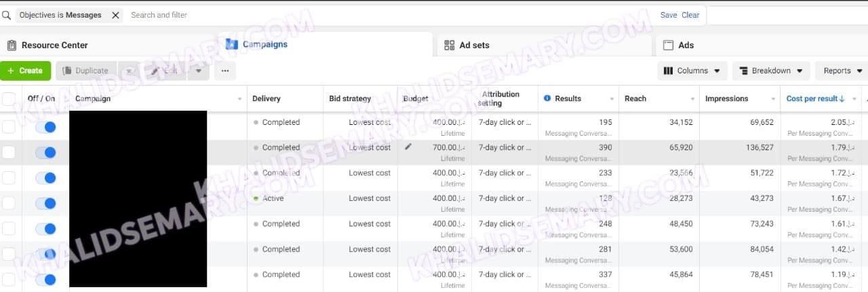Open the more options ellipsis menu

click(225, 71)
